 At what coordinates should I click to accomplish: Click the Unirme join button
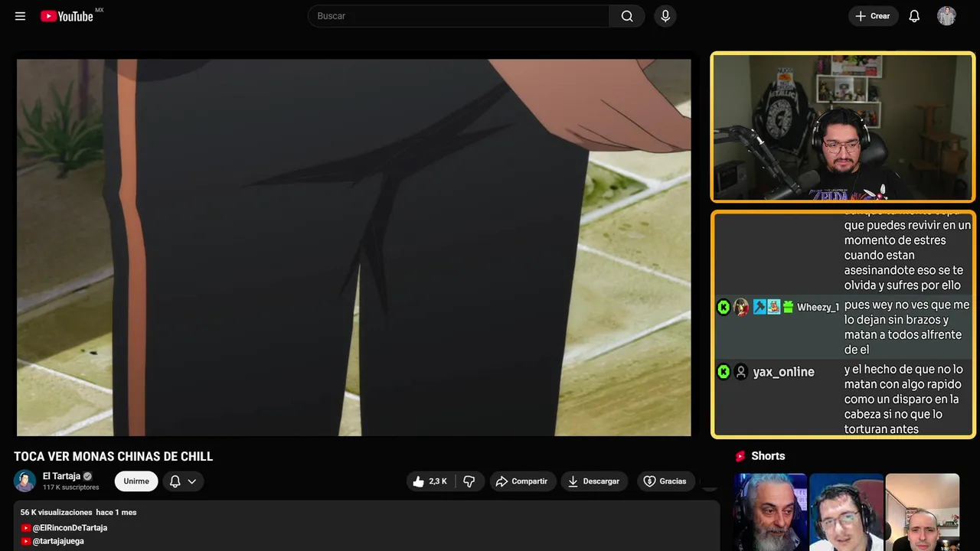pyautogui.click(x=136, y=481)
